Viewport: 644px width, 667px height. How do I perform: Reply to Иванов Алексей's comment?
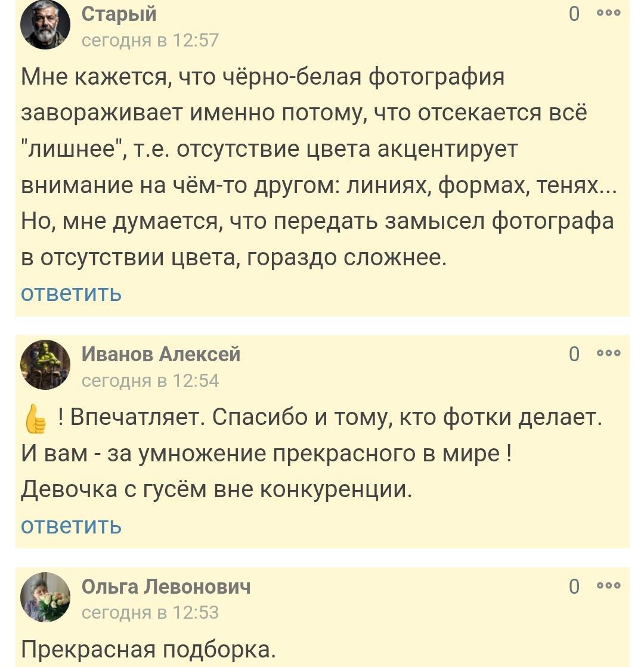[71, 526]
